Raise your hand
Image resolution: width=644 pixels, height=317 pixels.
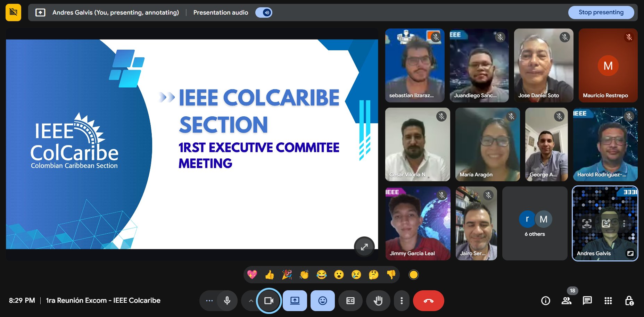pos(378,301)
